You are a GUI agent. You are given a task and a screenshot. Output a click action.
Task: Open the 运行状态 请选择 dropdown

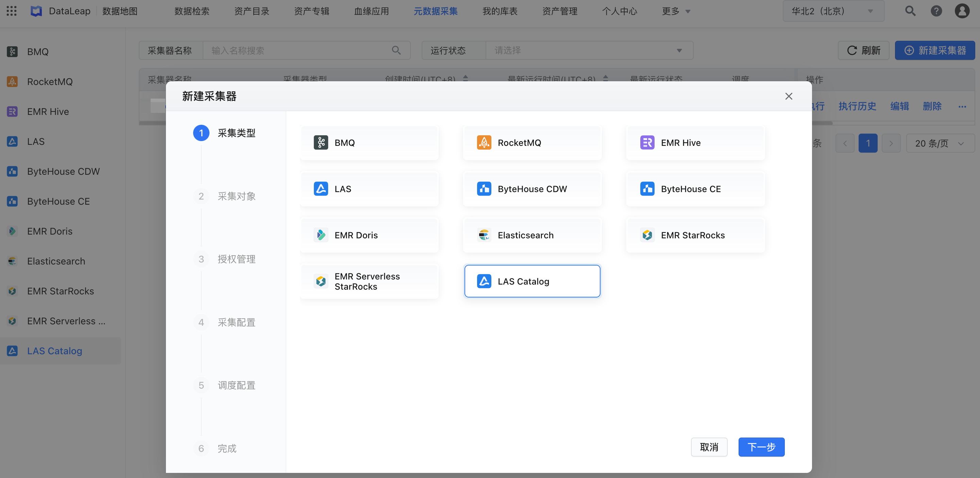pyautogui.click(x=589, y=50)
